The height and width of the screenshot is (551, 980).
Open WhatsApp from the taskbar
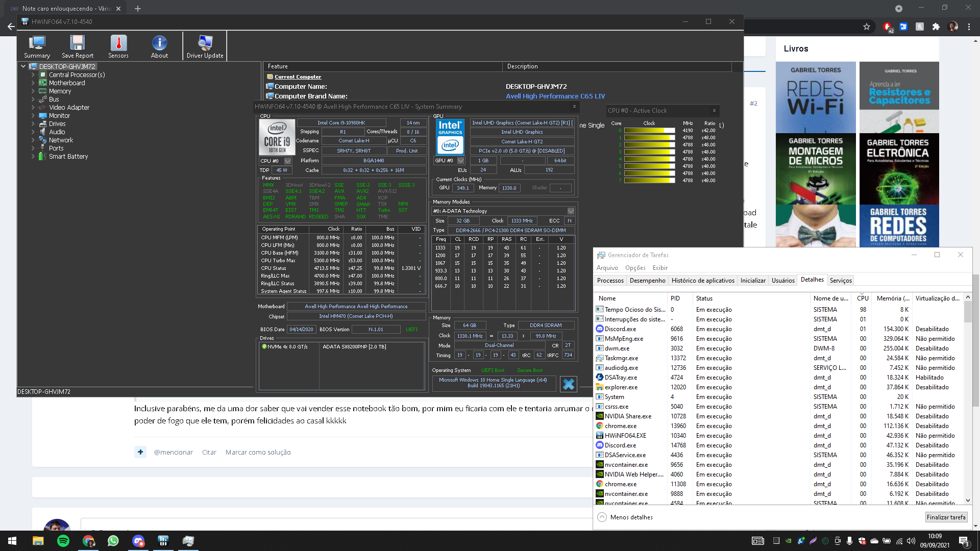click(x=113, y=541)
